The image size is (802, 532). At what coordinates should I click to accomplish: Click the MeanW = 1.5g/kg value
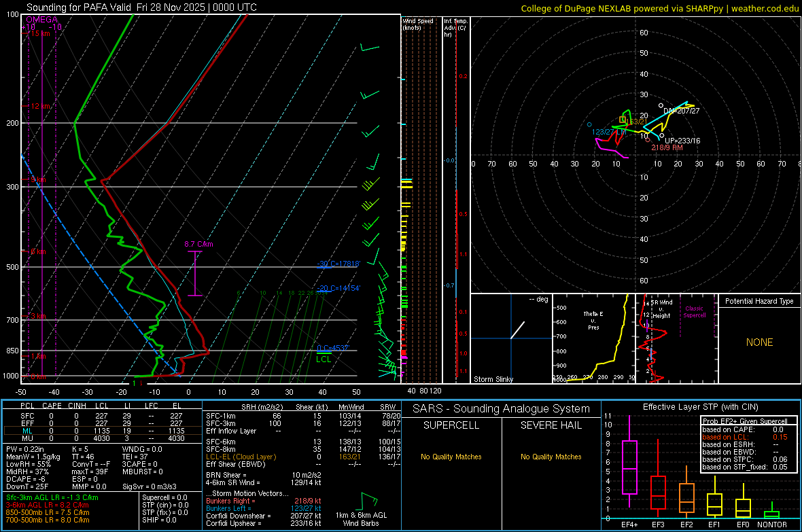pos(33,457)
